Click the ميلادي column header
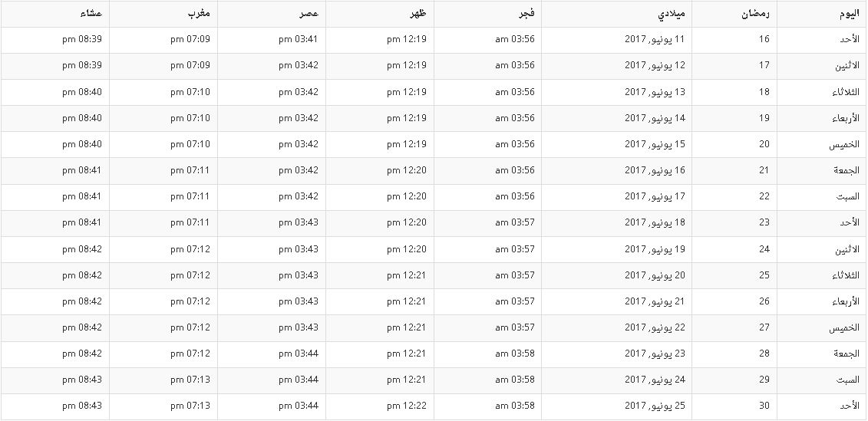The width and height of the screenshot is (868, 421). 674,14
